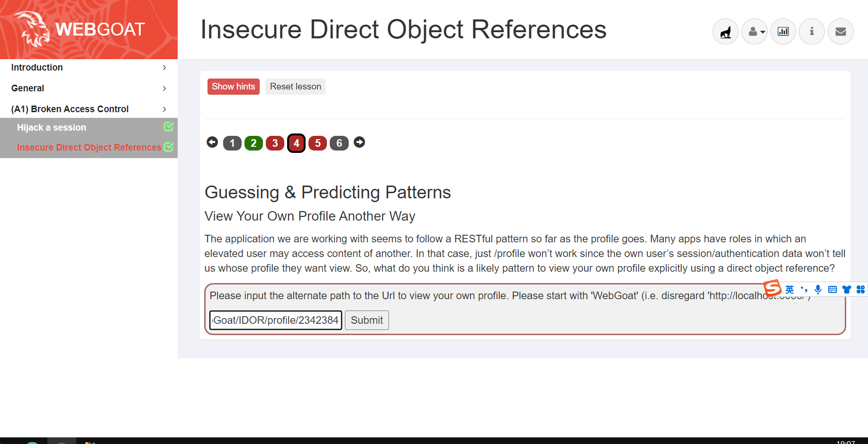
Task: Open the Hijack a session lesson
Action: coord(52,127)
